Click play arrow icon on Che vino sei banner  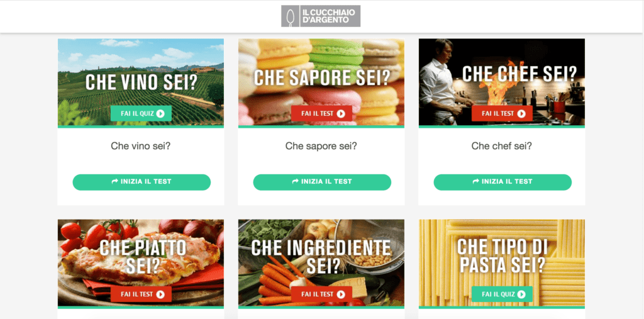tap(160, 113)
